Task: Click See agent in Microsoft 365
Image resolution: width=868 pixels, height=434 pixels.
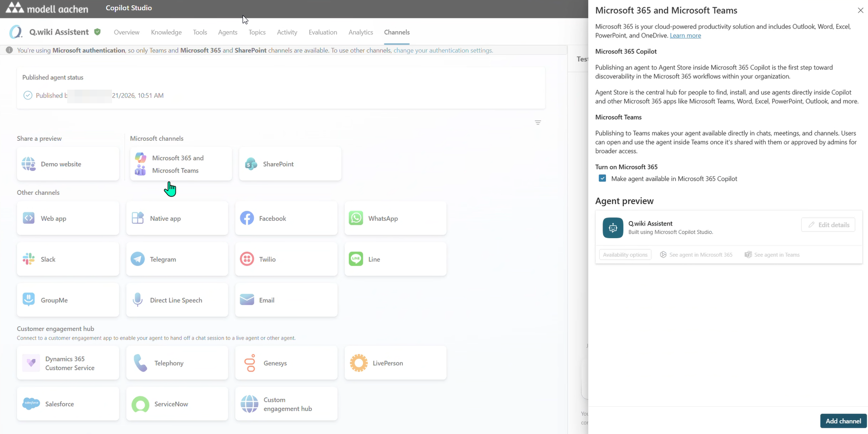Action: click(x=696, y=255)
